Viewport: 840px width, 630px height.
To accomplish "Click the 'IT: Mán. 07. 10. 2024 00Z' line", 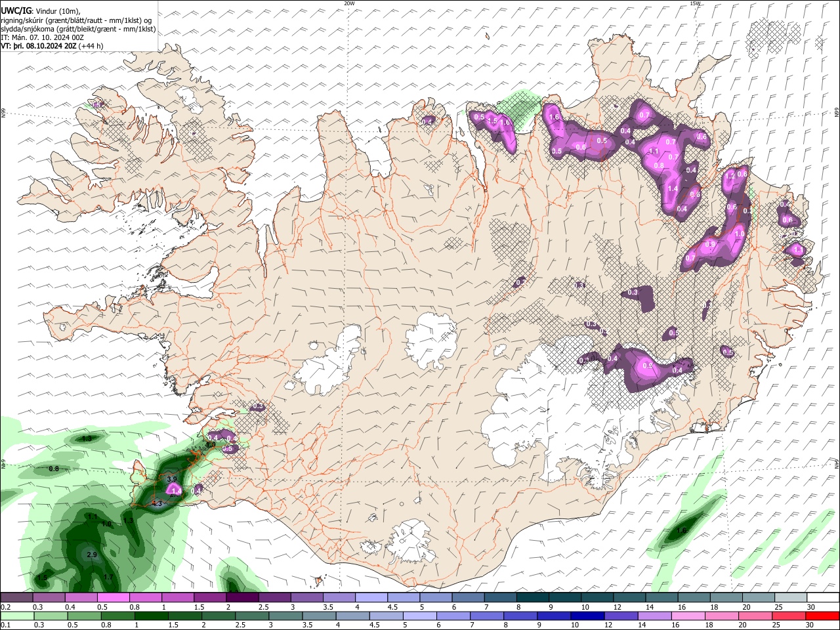I will coord(42,38).
